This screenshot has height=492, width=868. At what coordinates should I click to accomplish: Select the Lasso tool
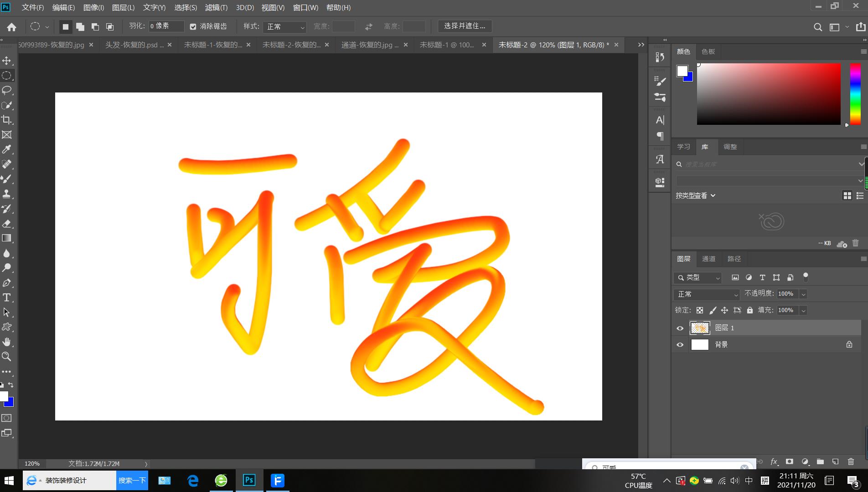pos(7,90)
